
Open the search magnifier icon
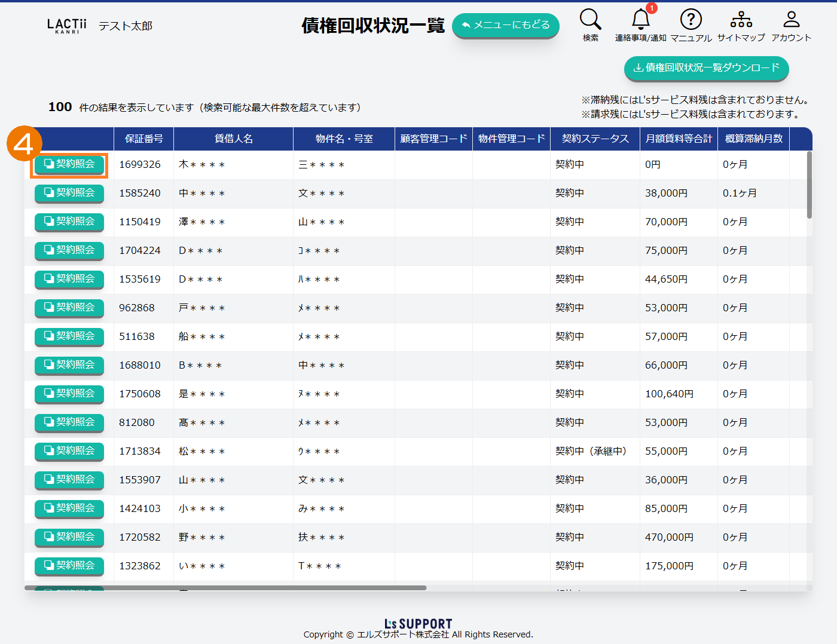click(590, 20)
